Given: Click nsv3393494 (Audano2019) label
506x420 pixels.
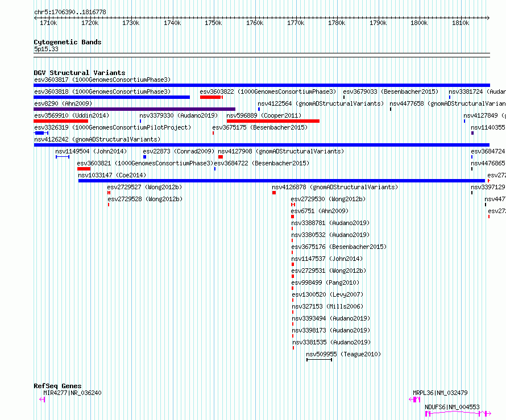Looking at the screenshot, I should [x=331, y=318].
